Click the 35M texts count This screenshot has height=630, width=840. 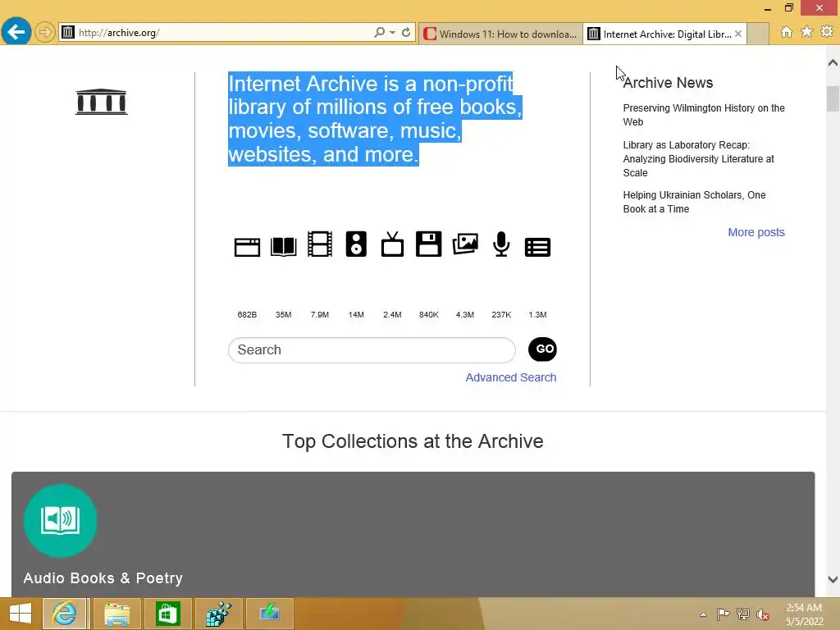[283, 314]
